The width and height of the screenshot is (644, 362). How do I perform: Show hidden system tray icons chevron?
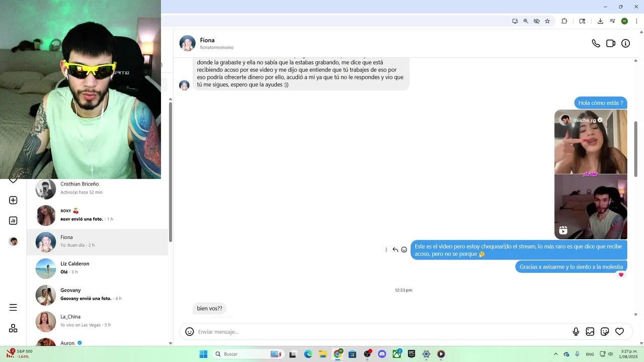(x=555, y=354)
